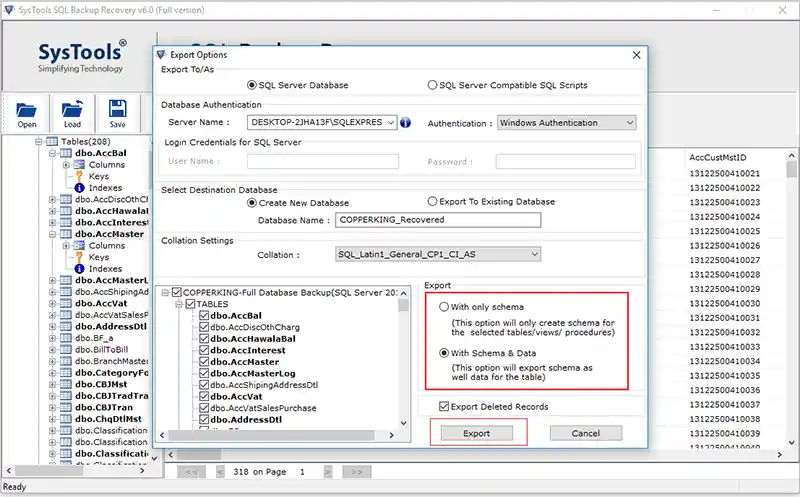
Task: Collapse COPPERKING backup root node in dialog
Action: (165, 292)
